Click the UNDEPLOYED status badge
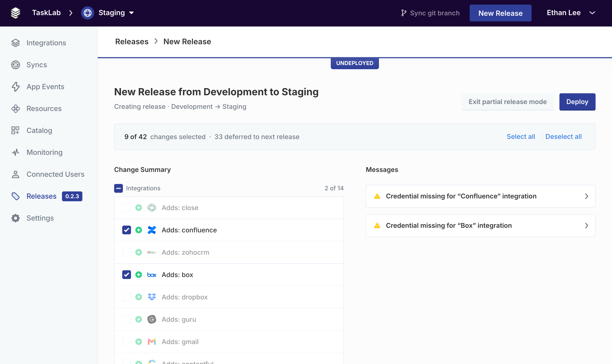The image size is (612, 364). click(x=355, y=63)
